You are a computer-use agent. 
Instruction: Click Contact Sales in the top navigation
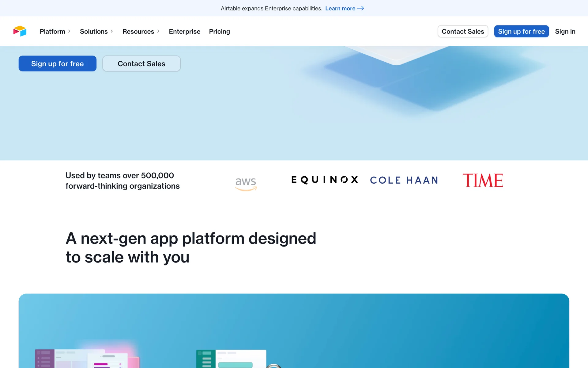coord(462,32)
